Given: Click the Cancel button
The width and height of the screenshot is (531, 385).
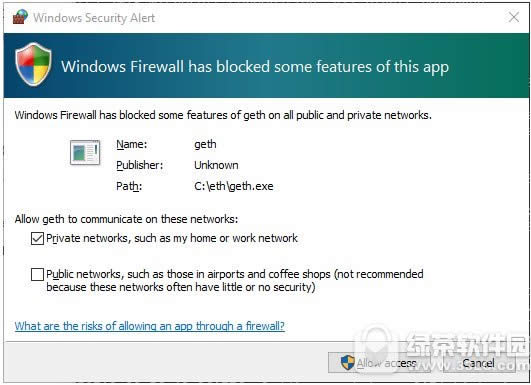Looking at the screenshot, I should 479,363.
